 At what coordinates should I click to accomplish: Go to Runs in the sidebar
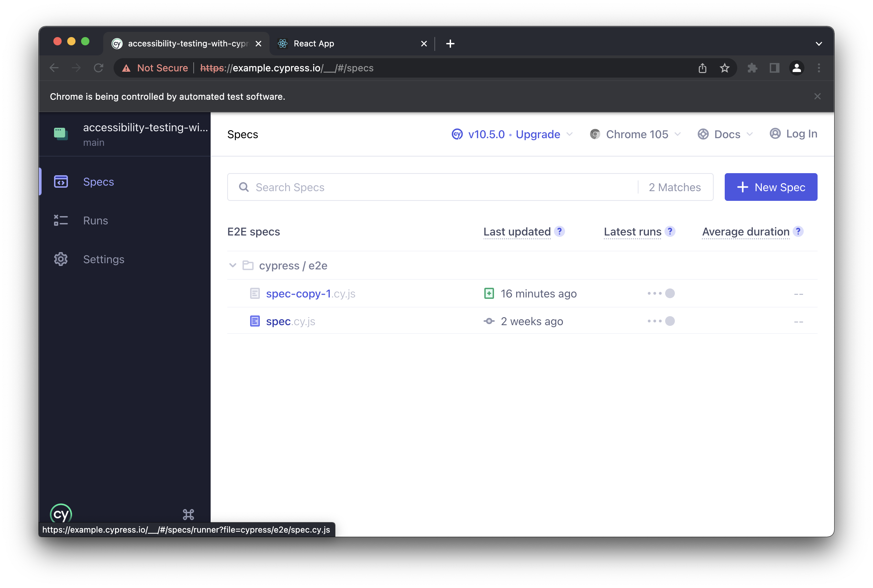(x=95, y=221)
